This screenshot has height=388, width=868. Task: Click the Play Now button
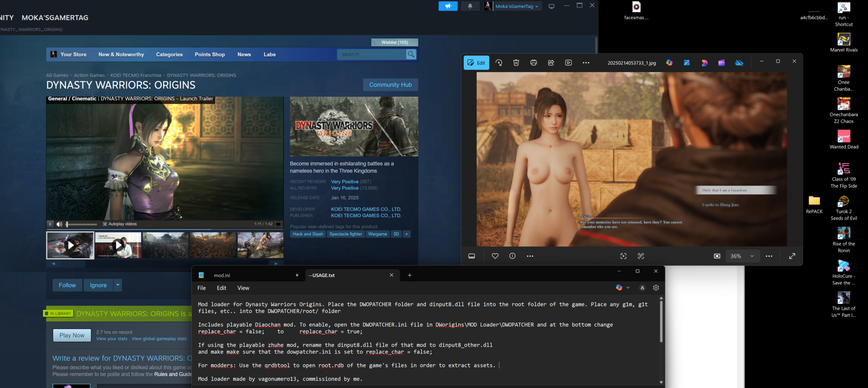[72, 335]
